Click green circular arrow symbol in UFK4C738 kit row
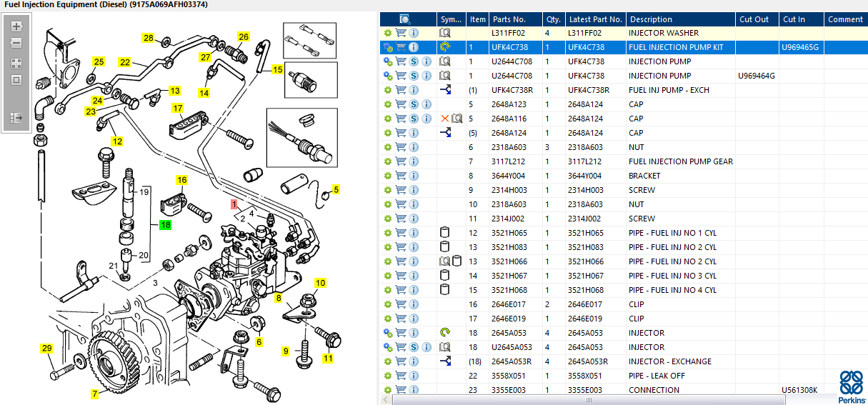This screenshot has width=868, height=405. (x=445, y=47)
